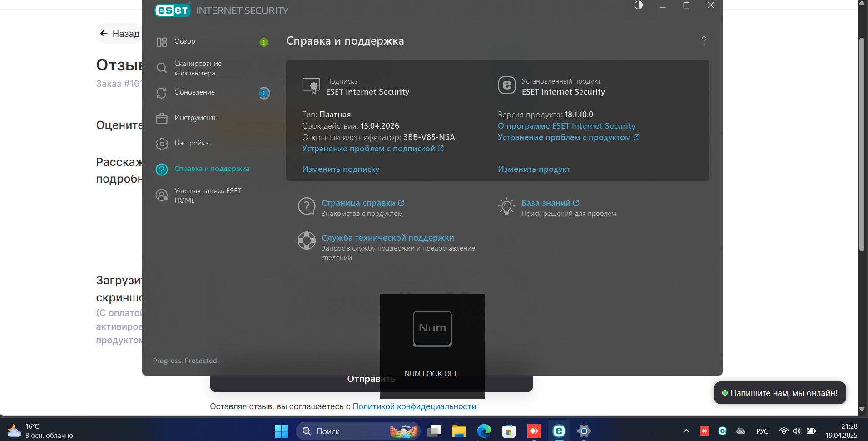
Task: Click the installed product ESET e icon
Action: 507,85
